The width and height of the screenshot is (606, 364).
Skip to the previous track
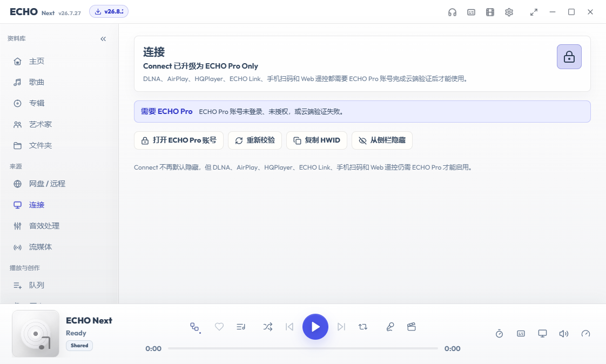pos(289,327)
